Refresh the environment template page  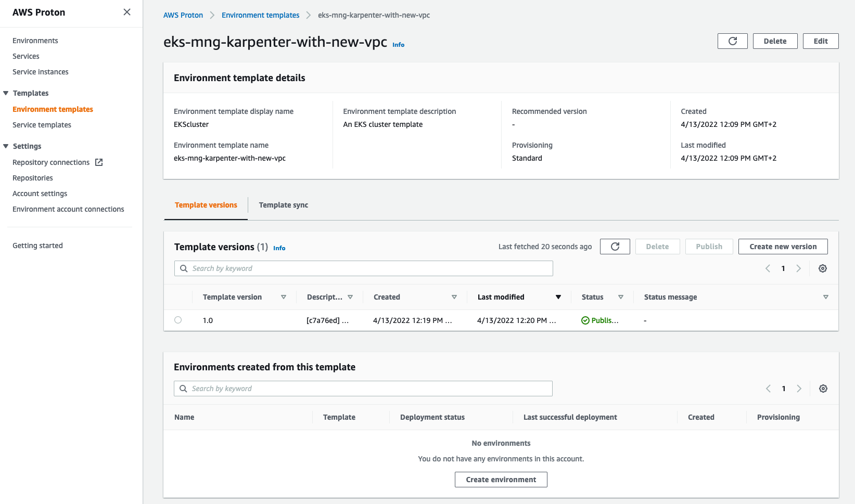click(x=732, y=41)
